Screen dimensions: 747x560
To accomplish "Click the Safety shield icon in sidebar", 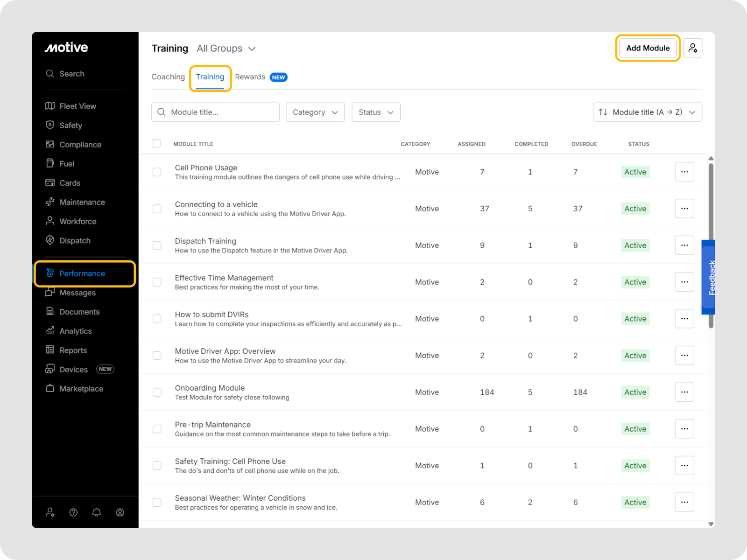I will click(x=50, y=125).
